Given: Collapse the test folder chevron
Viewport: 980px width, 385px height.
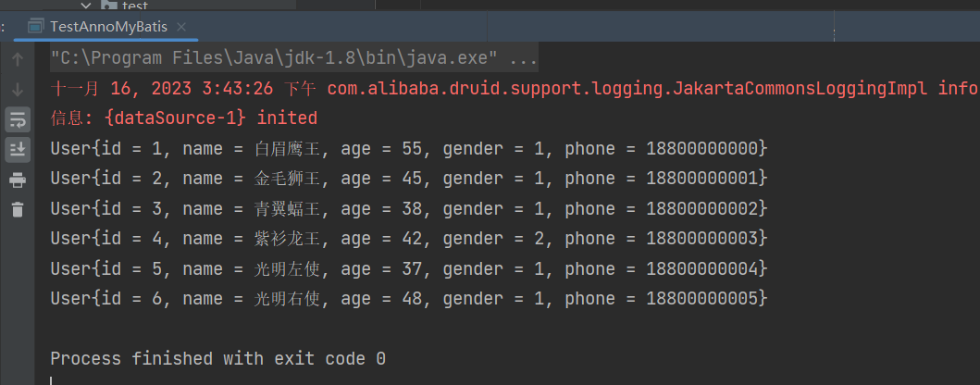Looking at the screenshot, I should (86, 6).
